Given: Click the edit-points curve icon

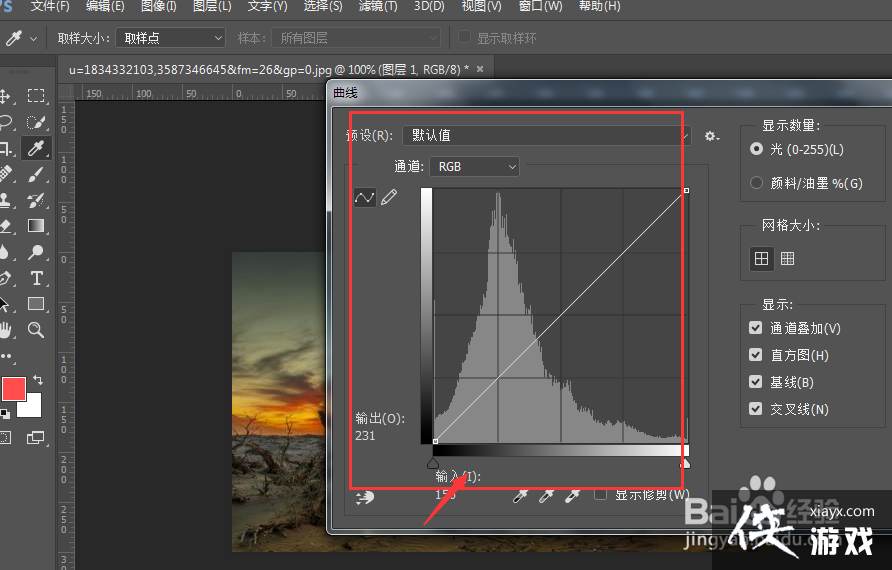Looking at the screenshot, I should [x=365, y=198].
